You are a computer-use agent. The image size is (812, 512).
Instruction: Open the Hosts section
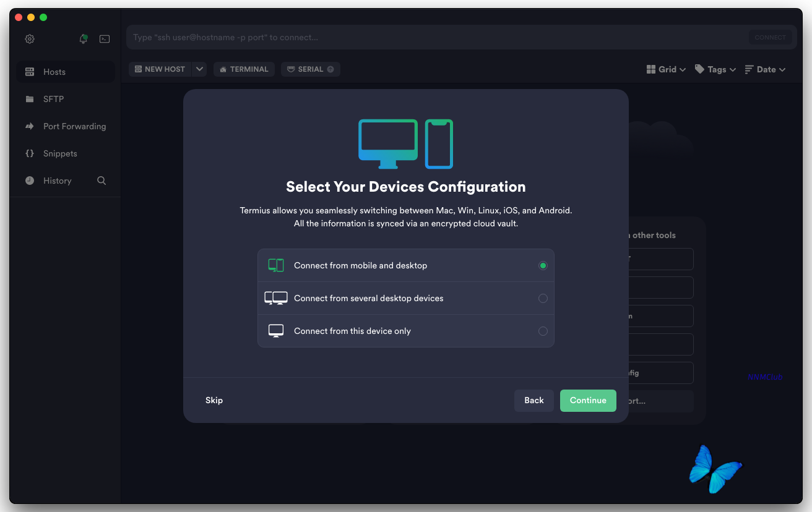66,72
